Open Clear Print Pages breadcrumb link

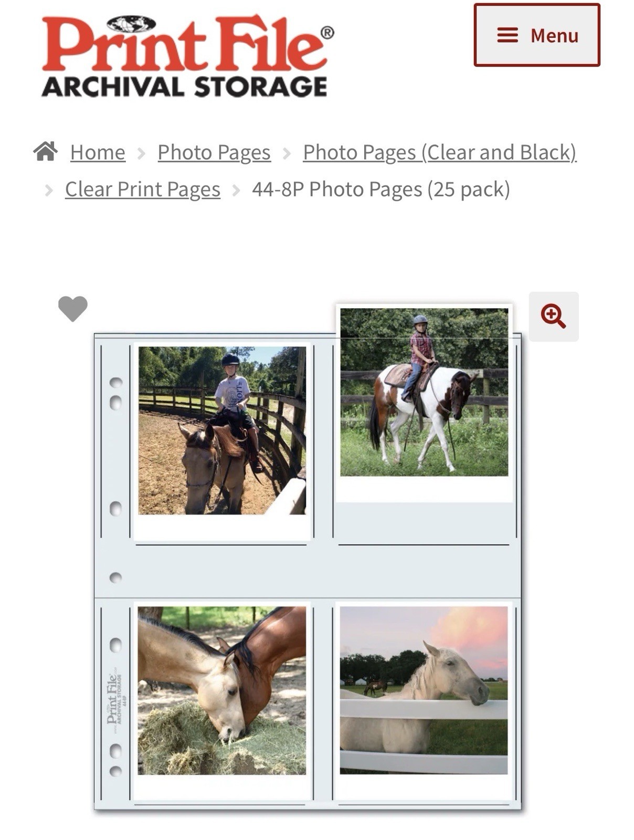[143, 189]
